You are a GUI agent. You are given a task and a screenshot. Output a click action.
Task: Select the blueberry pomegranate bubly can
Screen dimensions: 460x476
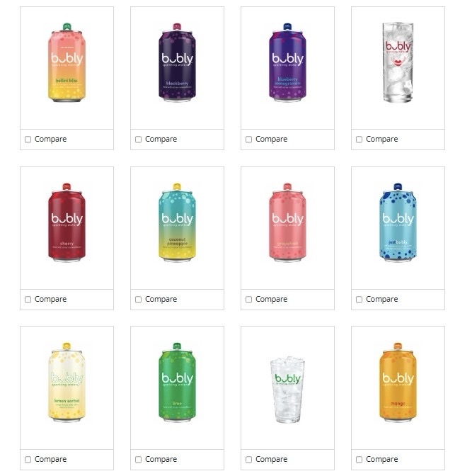pyautogui.click(x=287, y=62)
